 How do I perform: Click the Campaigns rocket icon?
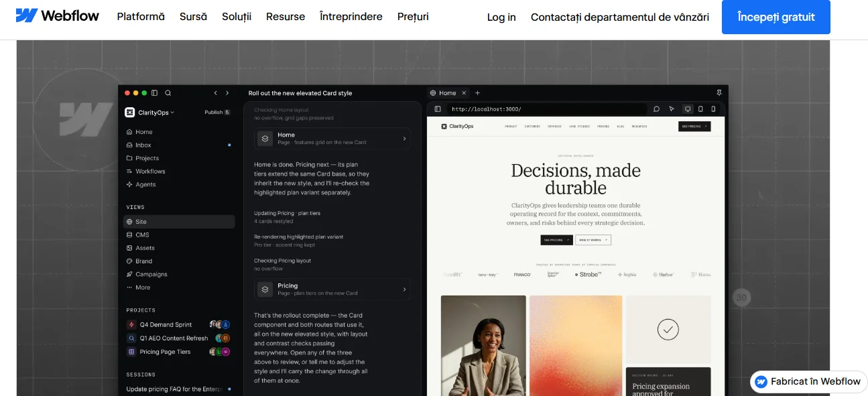point(129,274)
